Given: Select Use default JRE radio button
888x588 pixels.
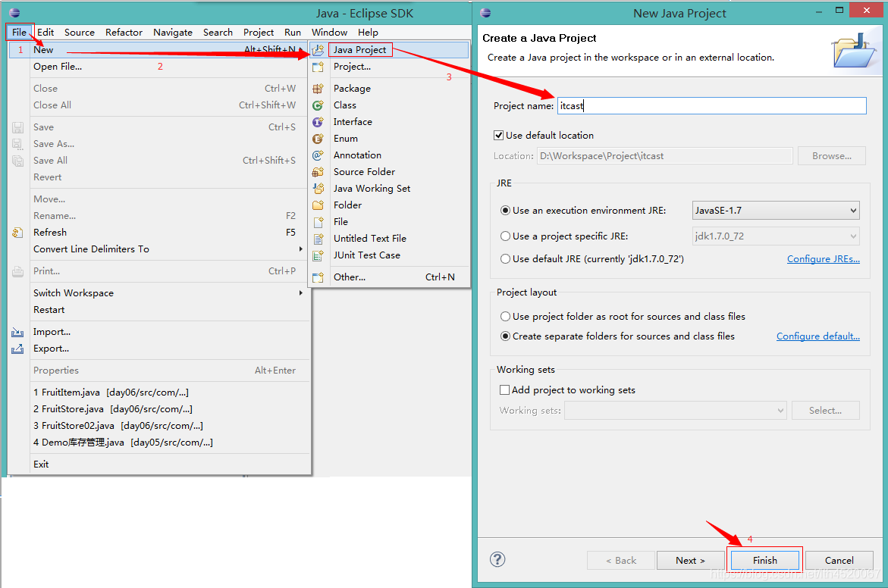Looking at the screenshot, I should [x=505, y=258].
